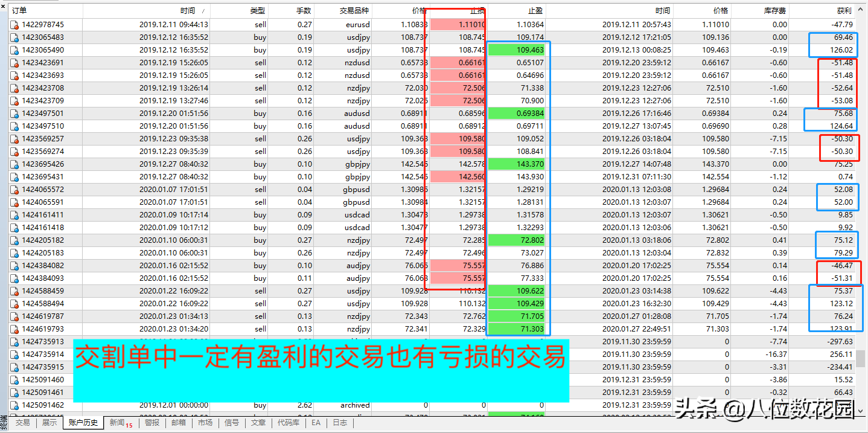Select the profit value -47.79
The width and height of the screenshot is (868, 433).
coord(842,25)
